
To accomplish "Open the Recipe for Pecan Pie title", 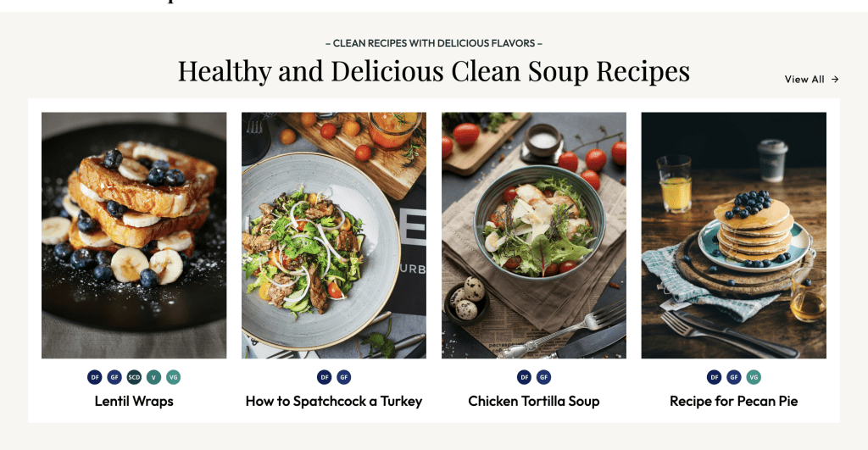I will 733,402.
